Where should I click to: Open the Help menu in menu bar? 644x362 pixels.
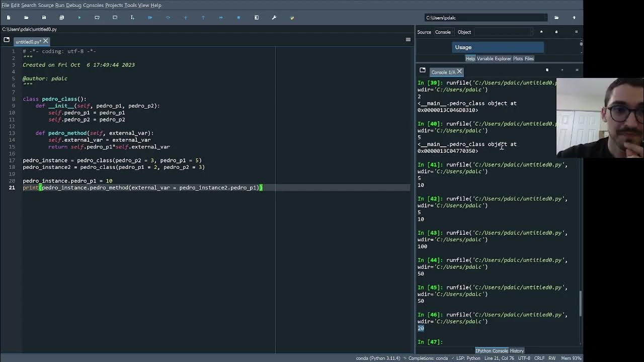click(x=156, y=5)
